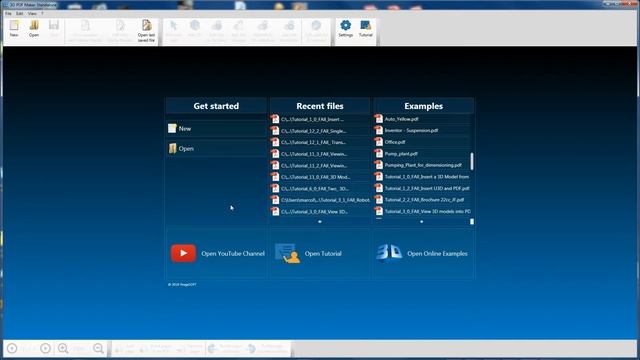Image resolution: width=640 pixels, height=360 pixels.
Task: Open the Edit menu
Action: (20, 13)
